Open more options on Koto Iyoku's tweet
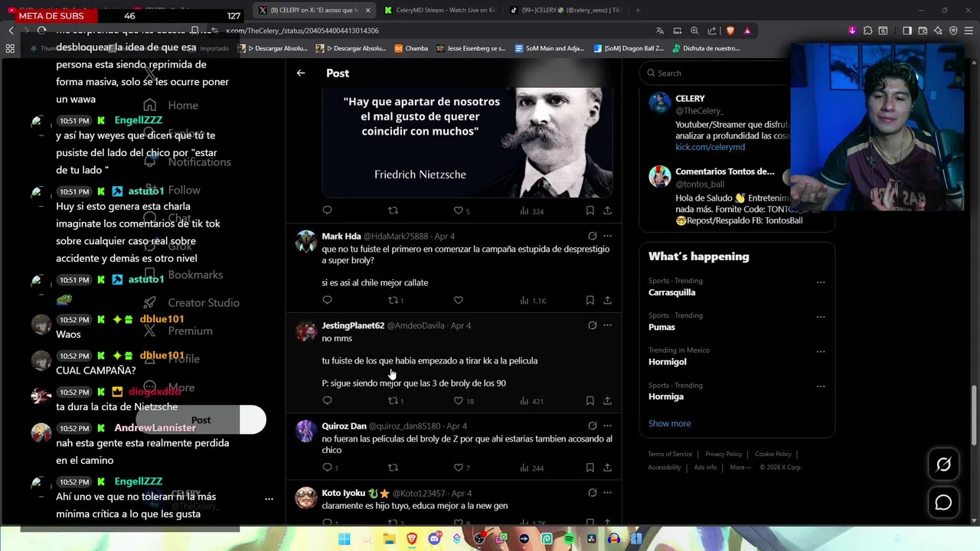 pyautogui.click(x=607, y=493)
